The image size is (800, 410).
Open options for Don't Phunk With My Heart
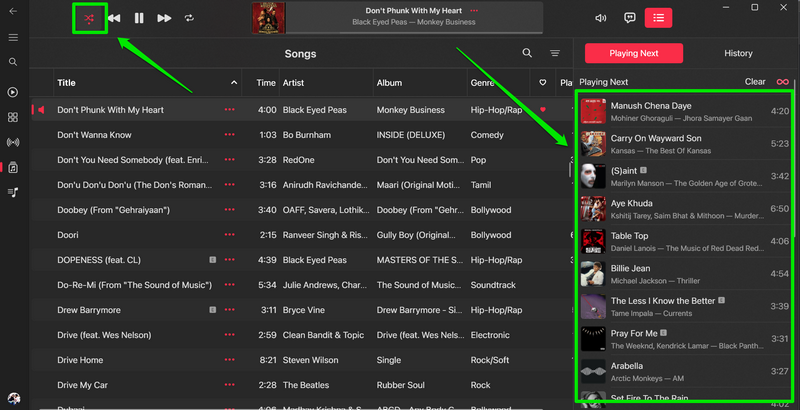[x=230, y=110]
